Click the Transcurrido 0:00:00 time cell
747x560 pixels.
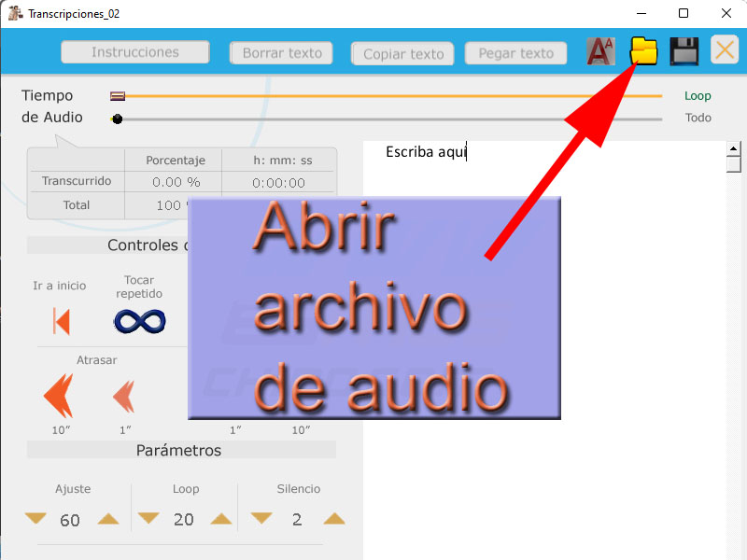pos(278,183)
